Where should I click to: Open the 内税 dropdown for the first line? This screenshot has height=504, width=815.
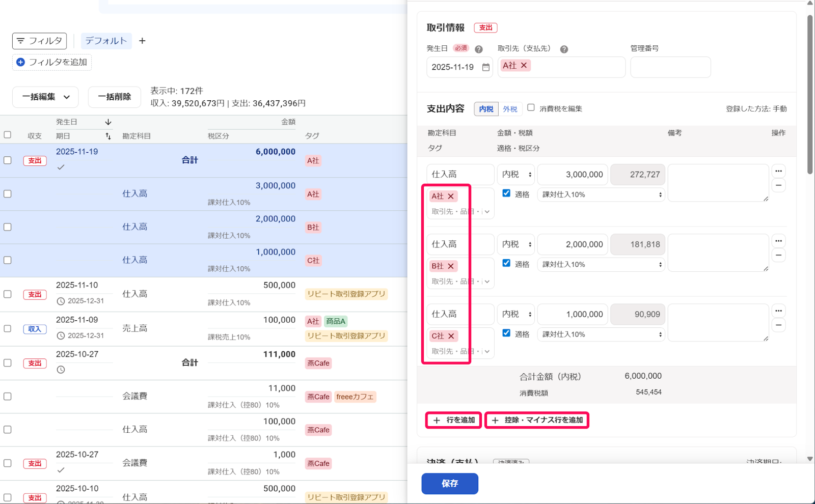(515, 174)
